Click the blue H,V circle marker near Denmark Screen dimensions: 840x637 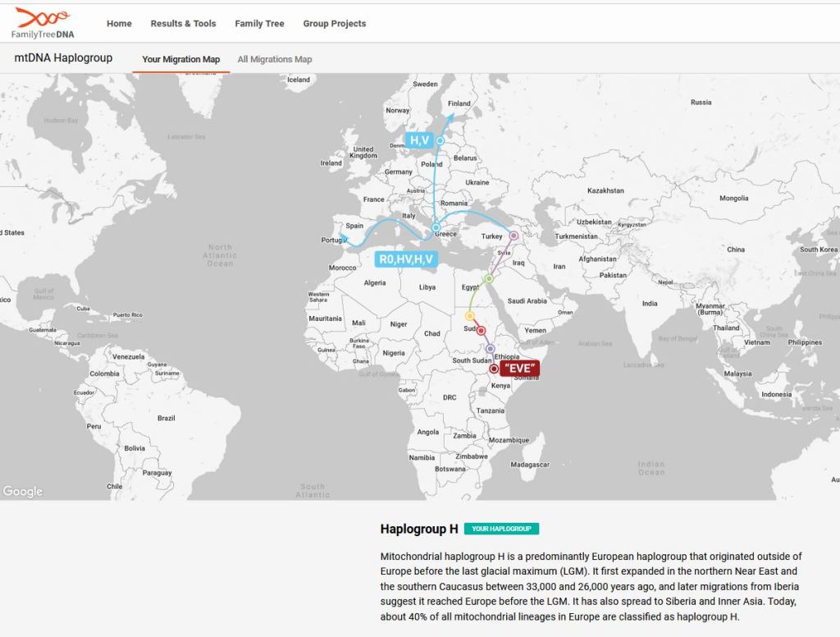441,140
